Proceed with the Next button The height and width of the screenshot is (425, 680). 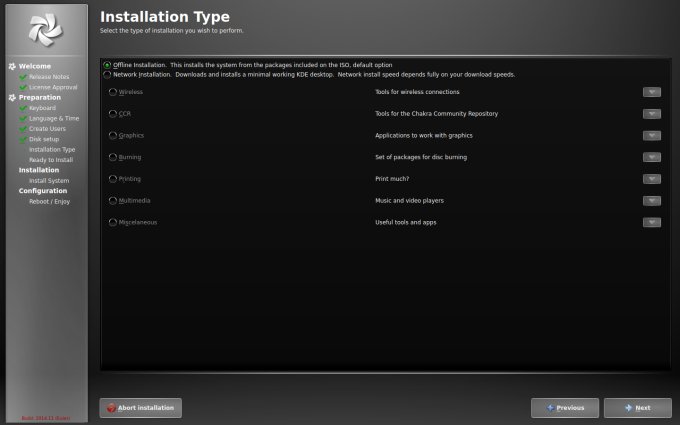tap(638, 408)
